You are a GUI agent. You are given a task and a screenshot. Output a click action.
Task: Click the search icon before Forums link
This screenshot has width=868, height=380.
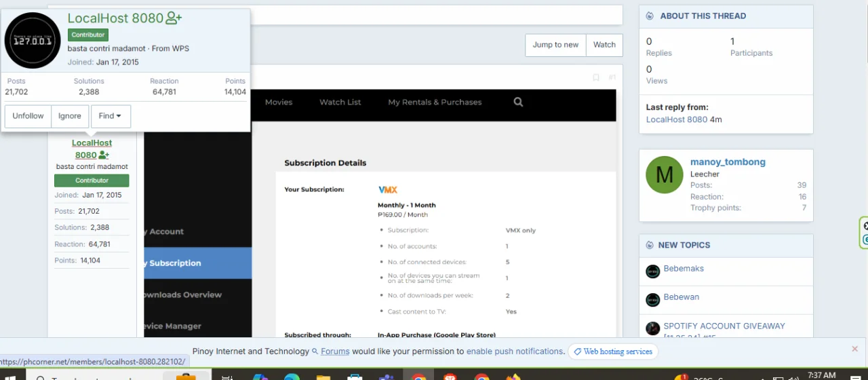pyautogui.click(x=315, y=351)
